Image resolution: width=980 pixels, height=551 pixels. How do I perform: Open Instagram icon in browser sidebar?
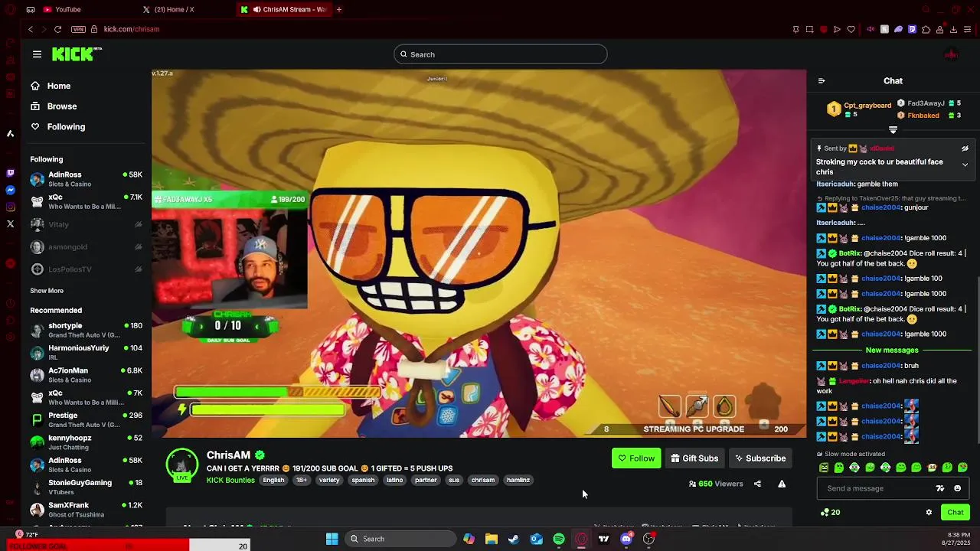tap(10, 207)
